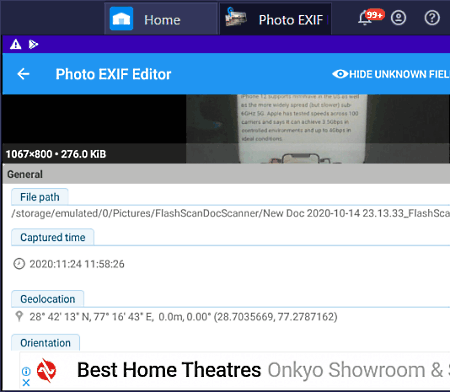Click the Home house icon
This screenshot has height=392, width=450.
[x=121, y=19]
